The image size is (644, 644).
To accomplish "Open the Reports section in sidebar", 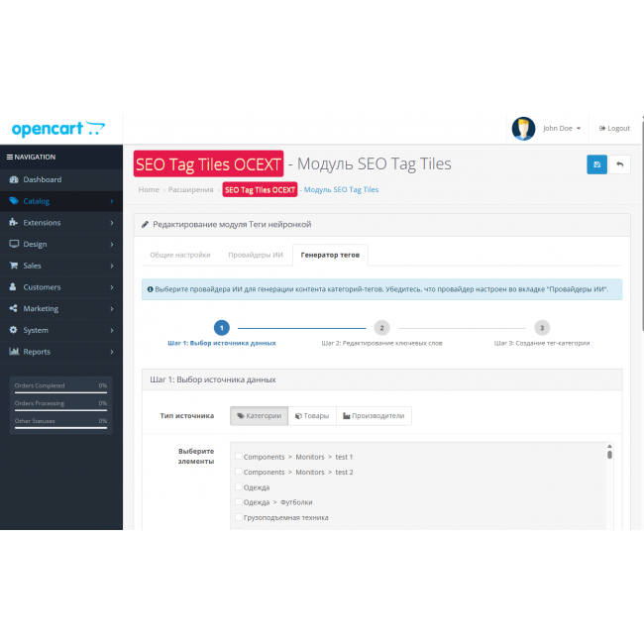I will pos(37,352).
